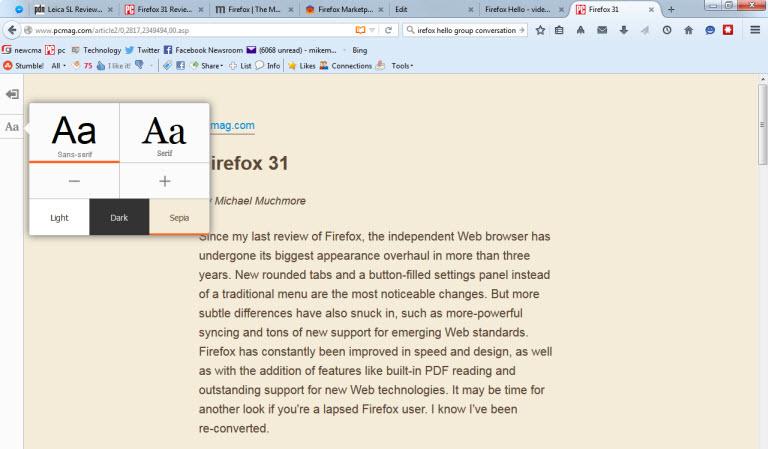This screenshot has width=768, height=449.
Task: Click the search box with firefox hello text
Action: coord(466,30)
